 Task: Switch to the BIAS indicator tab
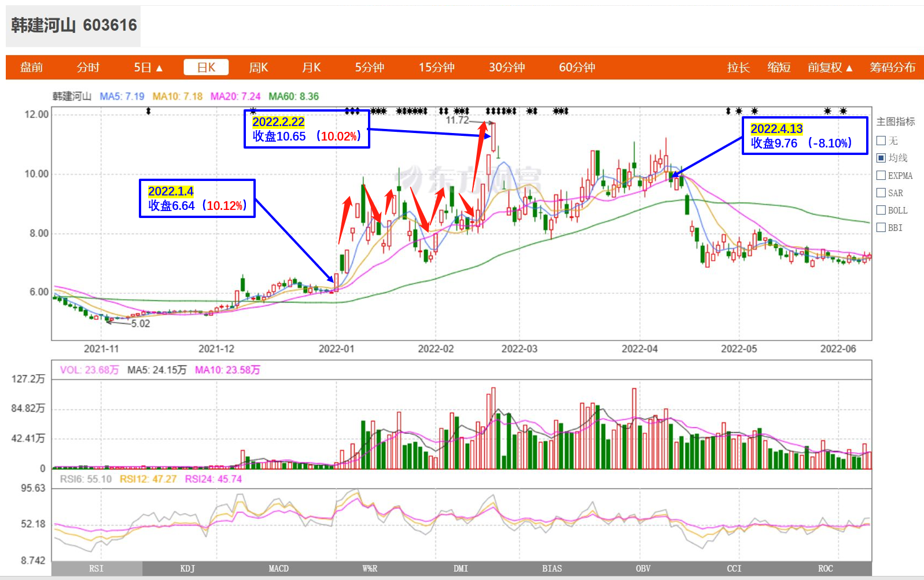point(552,568)
